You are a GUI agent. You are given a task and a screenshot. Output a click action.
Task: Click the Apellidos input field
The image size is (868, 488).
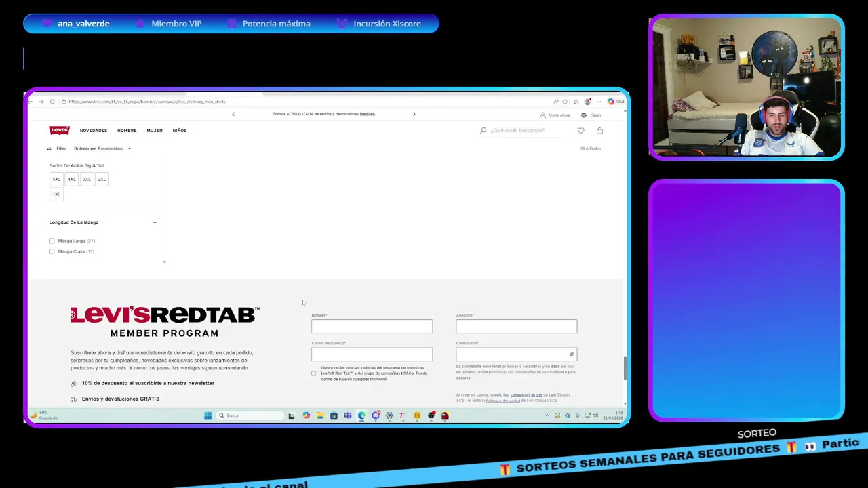click(x=517, y=327)
